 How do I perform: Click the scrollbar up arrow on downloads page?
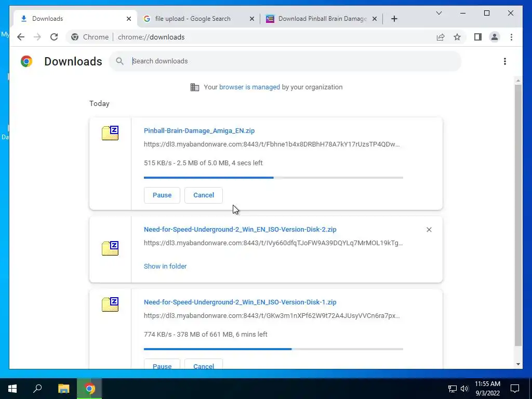pyautogui.click(x=518, y=81)
